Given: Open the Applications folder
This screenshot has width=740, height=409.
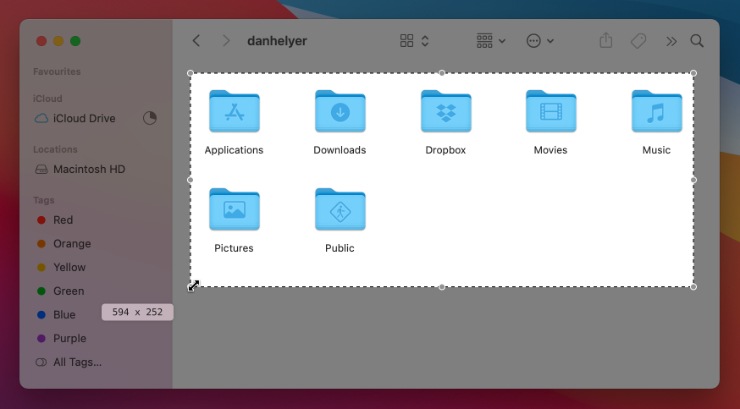Looking at the screenshot, I should (235, 111).
